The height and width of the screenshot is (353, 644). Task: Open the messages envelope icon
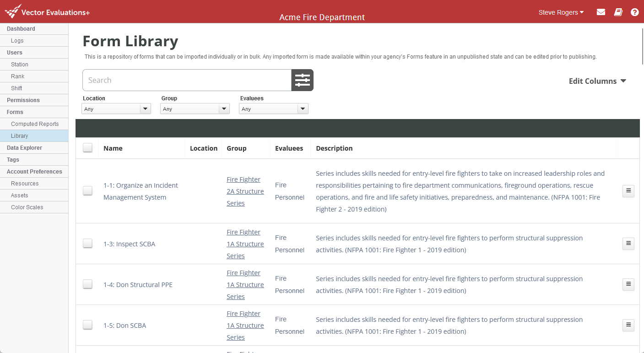coord(601,12)
